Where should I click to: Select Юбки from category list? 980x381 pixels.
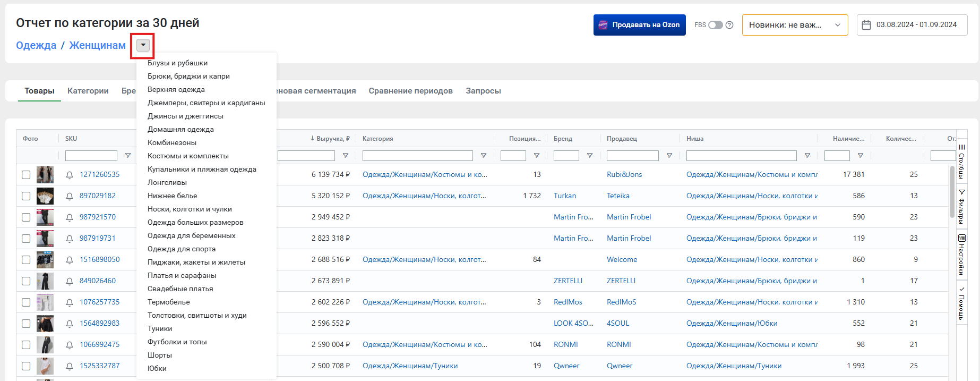157,369
